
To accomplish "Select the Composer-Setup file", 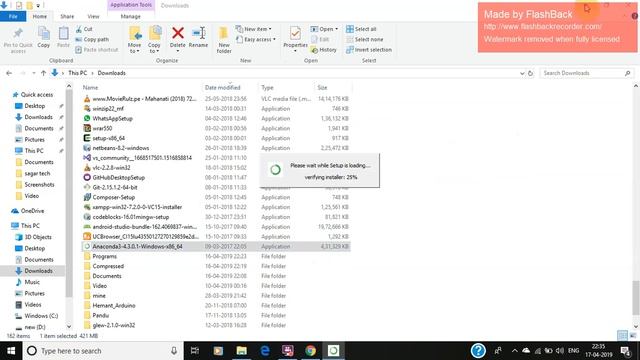I will [113, 197].
